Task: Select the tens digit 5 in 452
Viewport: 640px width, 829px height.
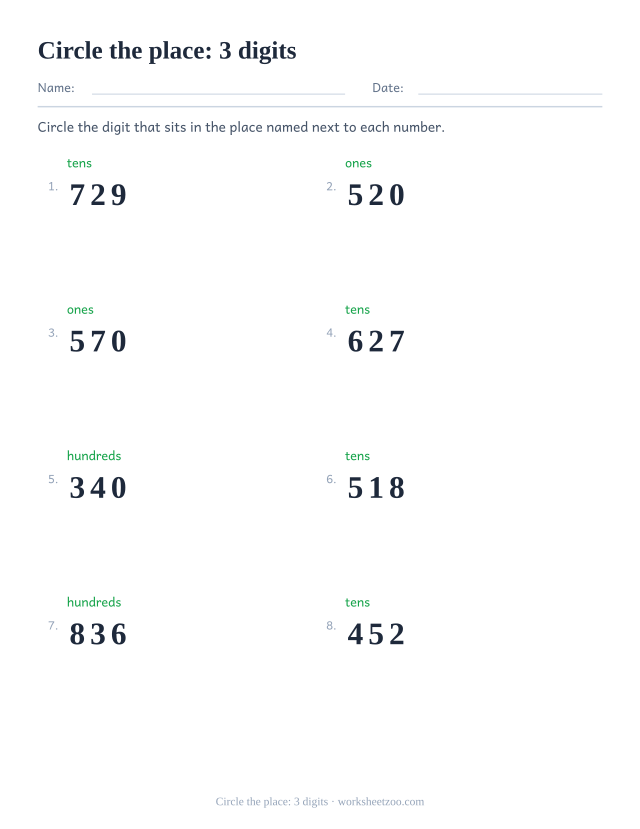Action: [x=376, y=634]
